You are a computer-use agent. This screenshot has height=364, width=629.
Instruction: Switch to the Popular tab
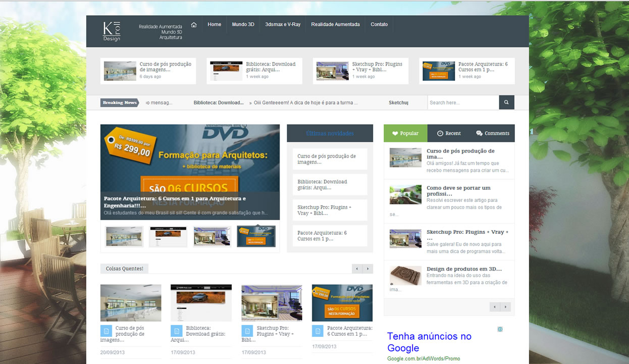(405, 133)
